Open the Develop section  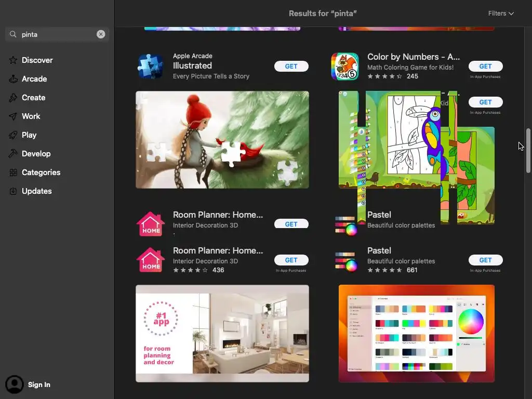tap(36, 153)
